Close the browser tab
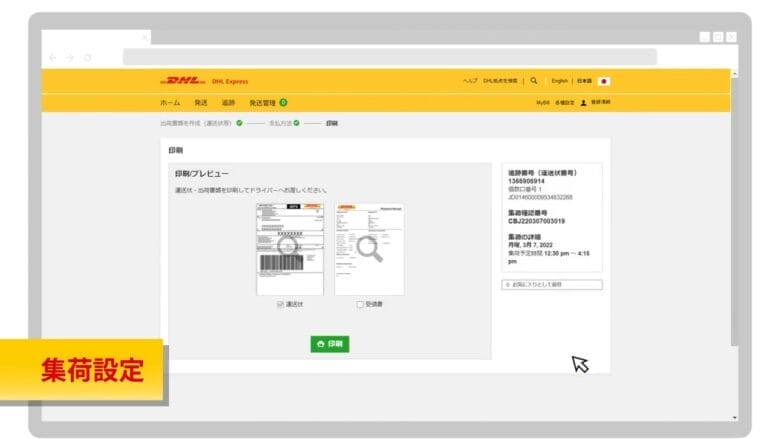Viewport: 780px width, 439px height. (144, 37)
